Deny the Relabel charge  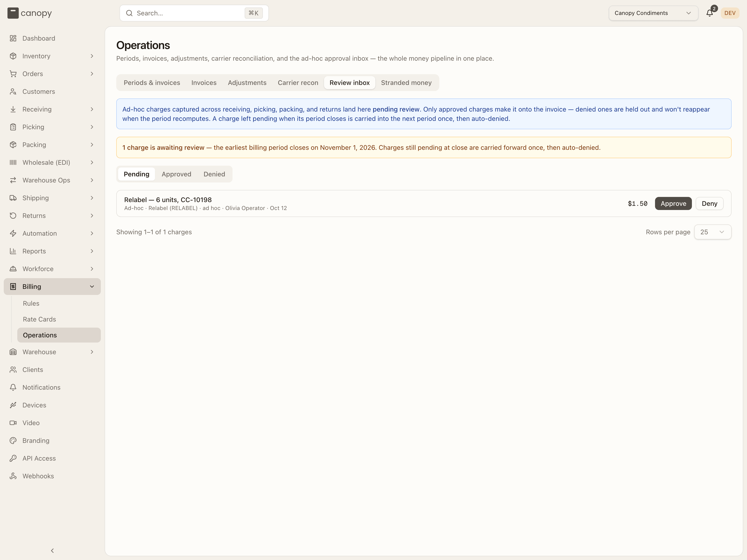coord(709,203)
